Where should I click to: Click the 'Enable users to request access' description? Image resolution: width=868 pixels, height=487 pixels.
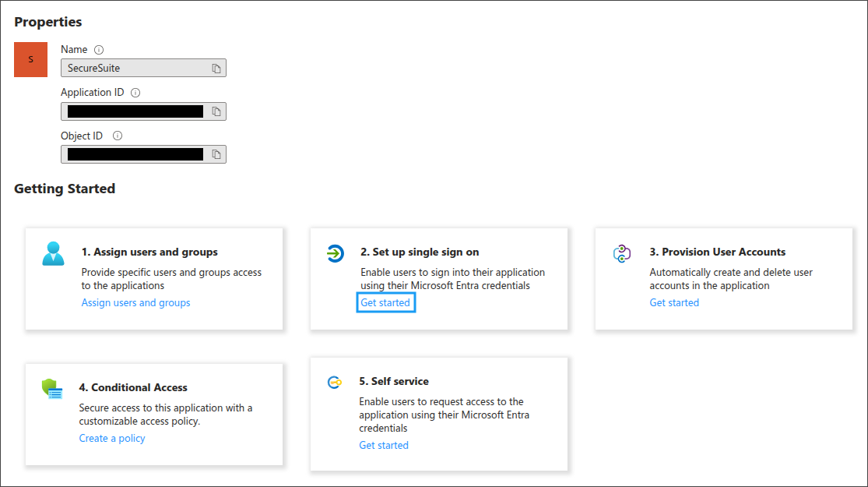click(x=444, y=415)
